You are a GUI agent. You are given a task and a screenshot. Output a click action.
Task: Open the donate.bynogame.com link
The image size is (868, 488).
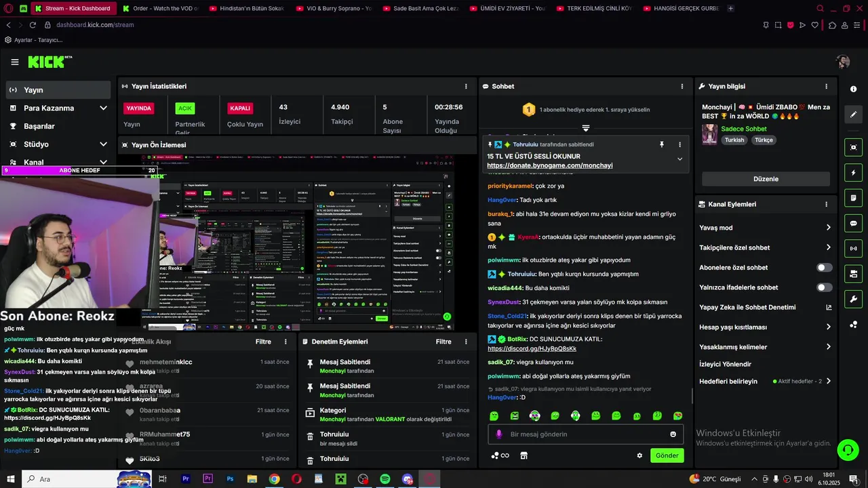pyautogui.click(x=550, y=165)
